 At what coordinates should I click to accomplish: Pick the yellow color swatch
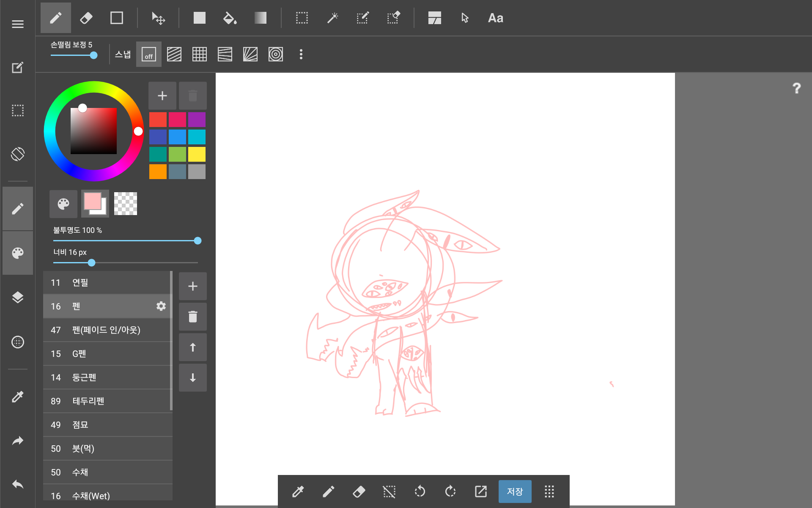pos(197,155)
